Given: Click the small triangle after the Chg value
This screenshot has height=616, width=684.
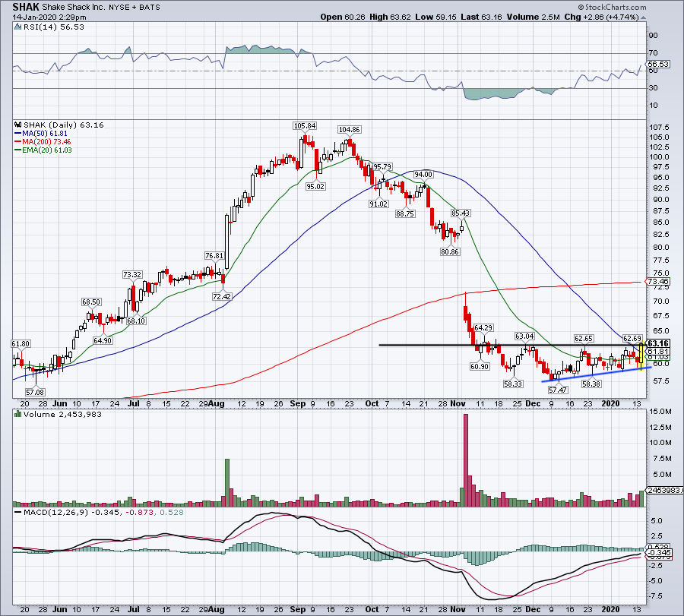Looking at the screenshot, I should [x=644, y=17].
